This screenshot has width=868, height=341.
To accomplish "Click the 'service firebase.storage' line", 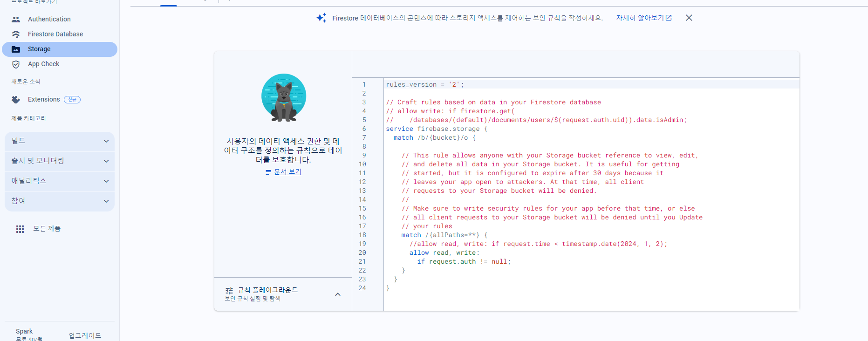I will pyautogui.click(x=437, y=129).
